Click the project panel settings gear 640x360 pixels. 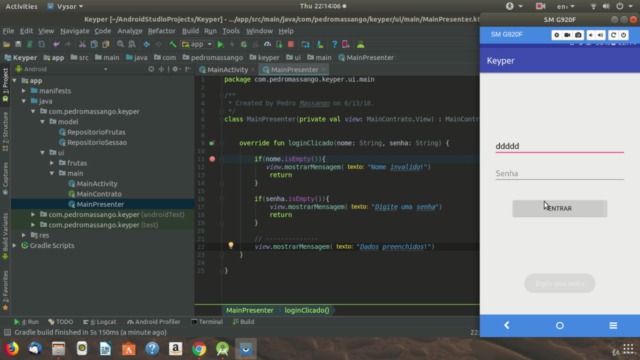(x=175, y=69)
